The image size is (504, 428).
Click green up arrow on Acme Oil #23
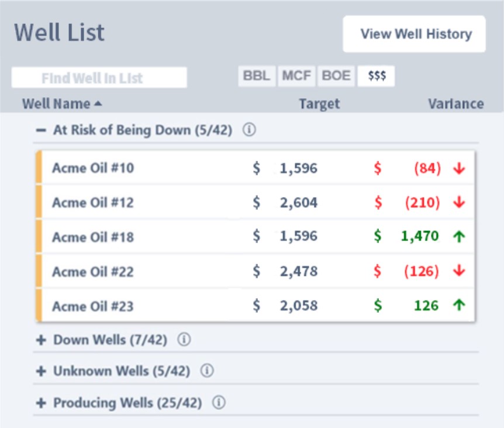(459, 305)
